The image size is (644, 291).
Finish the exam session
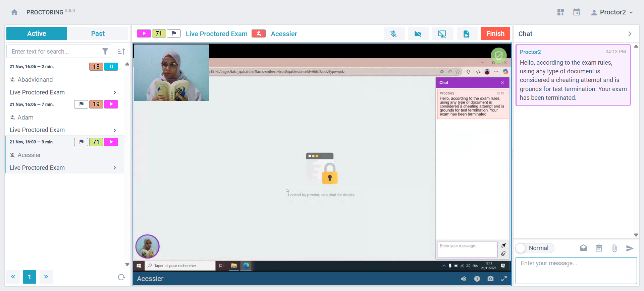click(495, 33)
